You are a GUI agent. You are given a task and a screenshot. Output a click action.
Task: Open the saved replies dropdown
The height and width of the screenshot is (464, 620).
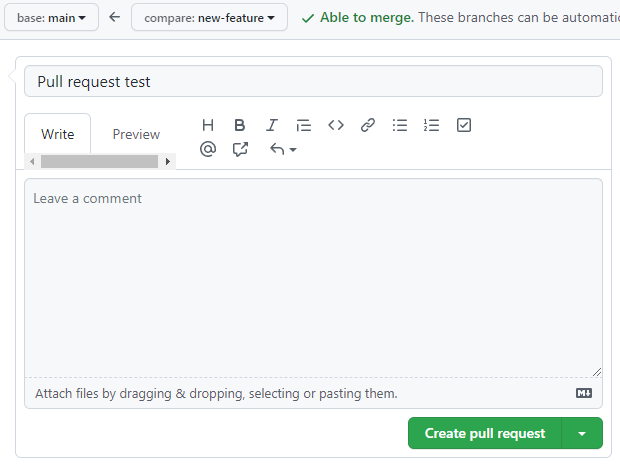(283, 149)
